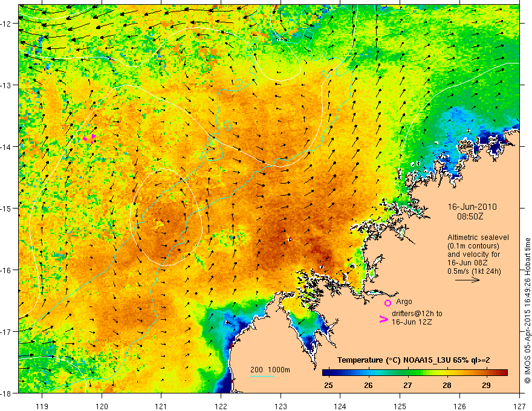Click the longitude axis label 127
This screenshot has height=411, width=532.
click(519, 406)
